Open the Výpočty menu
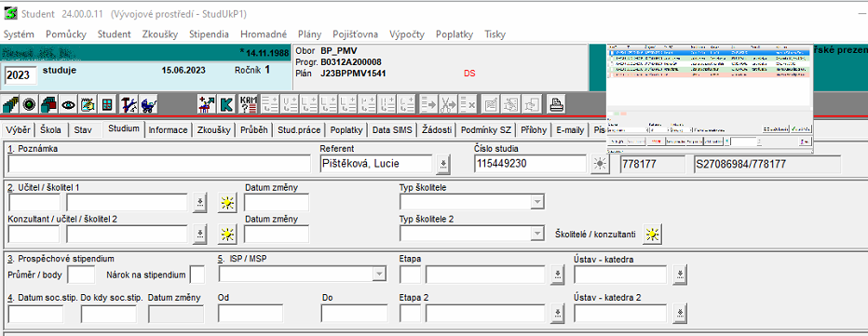Image resolution: width=868 pixels, height=336 pixels. pos(407,34)
